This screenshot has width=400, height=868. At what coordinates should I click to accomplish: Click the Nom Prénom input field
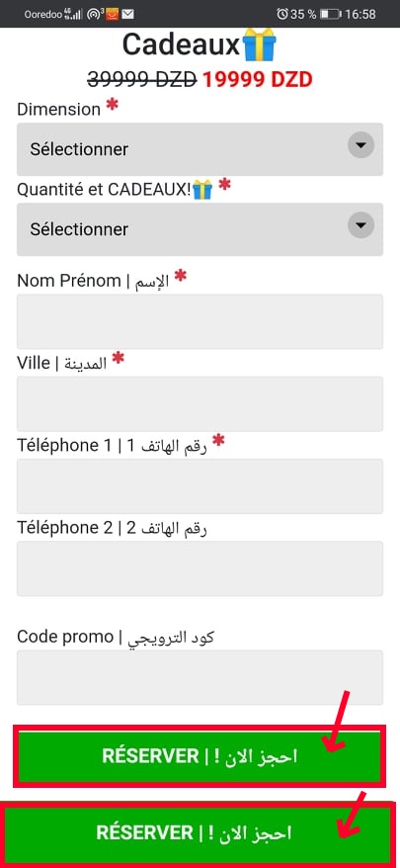point(200,321)
